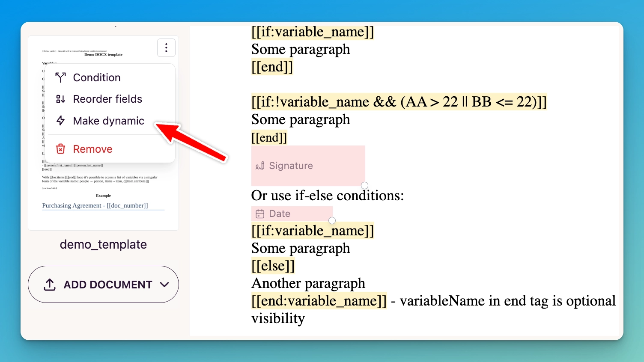Click the calendar icon in Date field
The width and height of the screenshot is (644, 362).
pyautogui.click(x=260, y=214)
